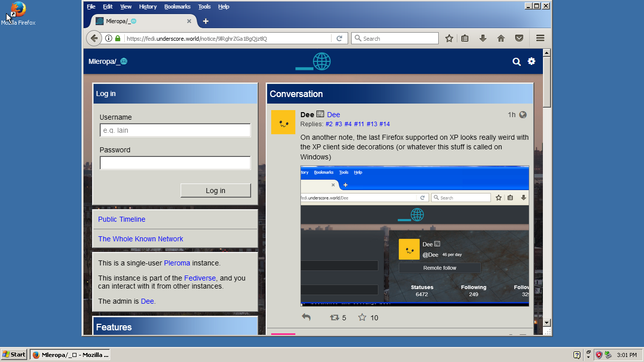
Task: Open the View menu
Action: pyautogui.click(x=126, y=7)
